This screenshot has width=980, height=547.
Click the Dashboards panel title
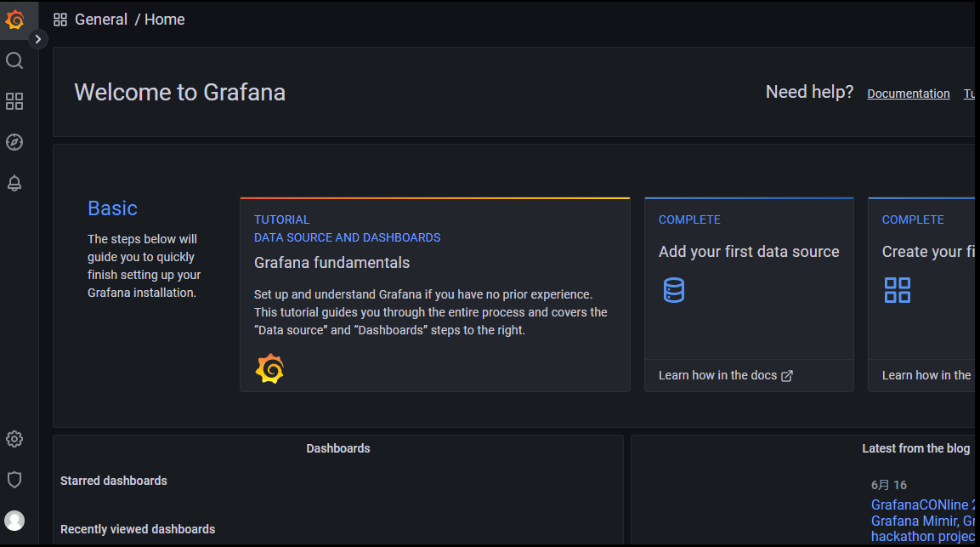coord(338,448)
